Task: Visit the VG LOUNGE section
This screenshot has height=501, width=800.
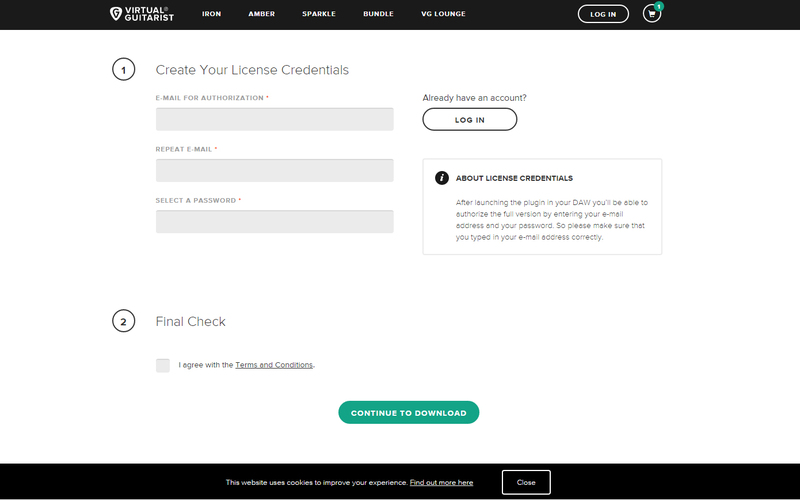Action: tap(441, 14)
